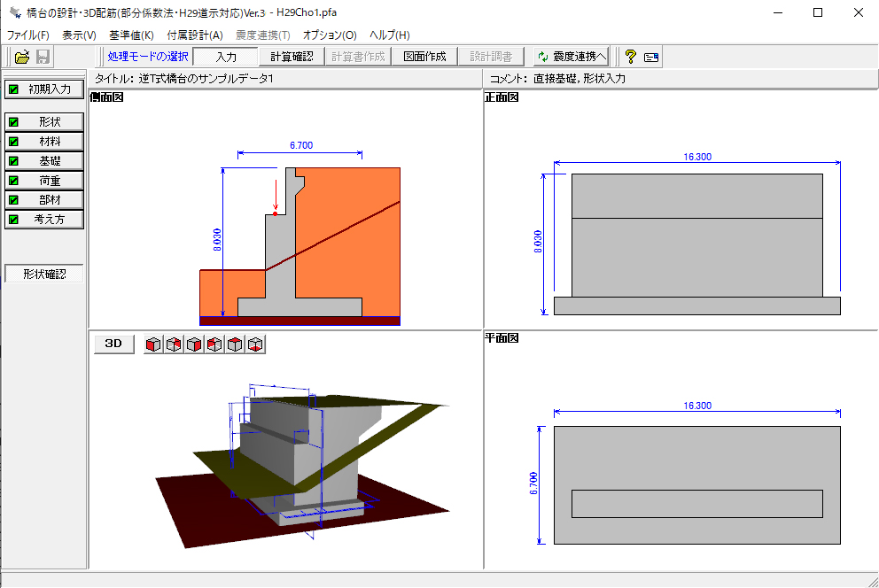
Task: Select the cube view with red left-front face
Action: 153,344
